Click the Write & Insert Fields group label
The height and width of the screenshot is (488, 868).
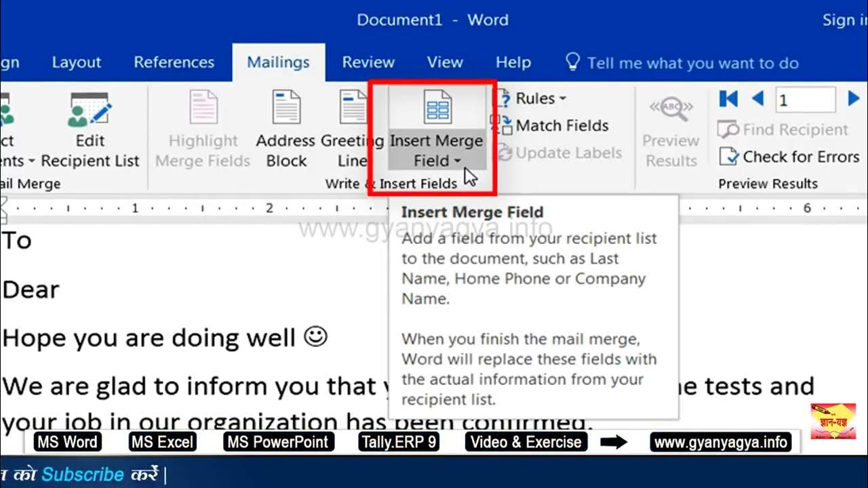coord(391,184)
